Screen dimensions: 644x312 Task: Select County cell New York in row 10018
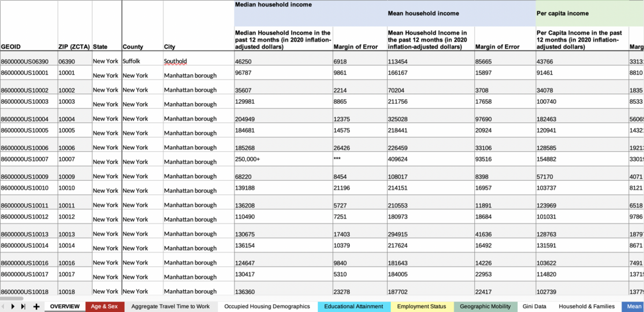pos(142,288)
